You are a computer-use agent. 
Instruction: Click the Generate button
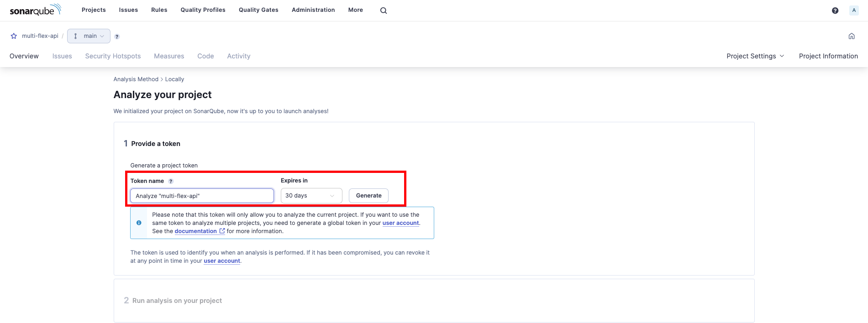(368, 196)
